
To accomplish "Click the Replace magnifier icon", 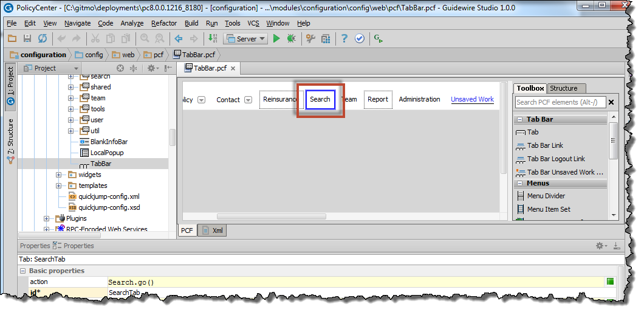I will pyautogui.click(x=159, y=39).
